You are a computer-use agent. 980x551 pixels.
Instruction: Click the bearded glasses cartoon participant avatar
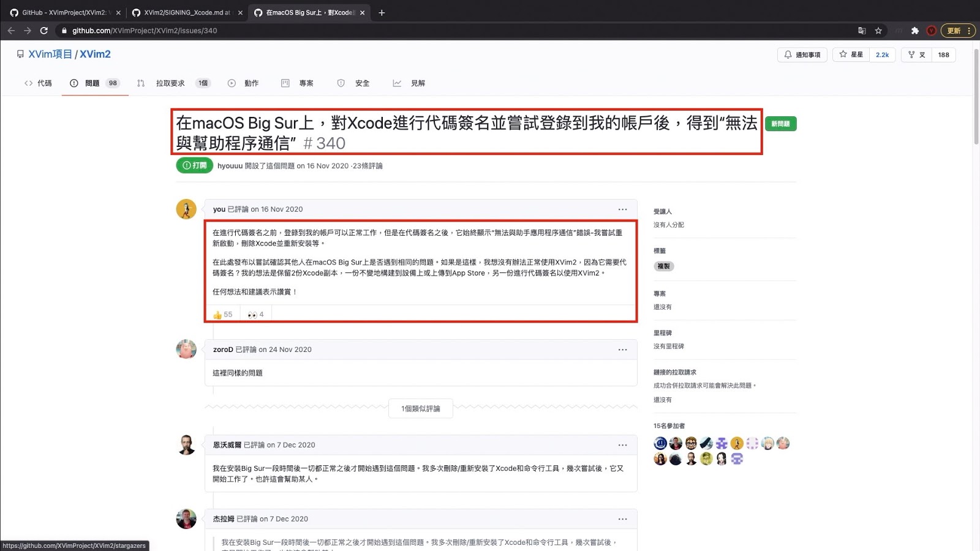[691, 443]
